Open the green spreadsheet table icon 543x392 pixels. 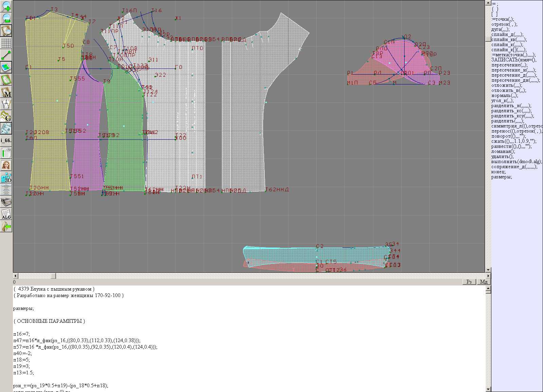pos(6,153)
